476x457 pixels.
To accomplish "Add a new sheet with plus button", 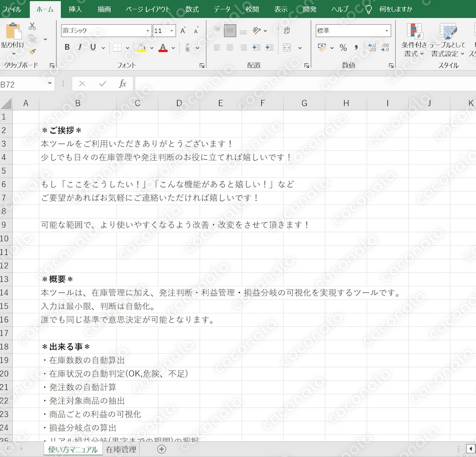I will (x=161, y=449).
